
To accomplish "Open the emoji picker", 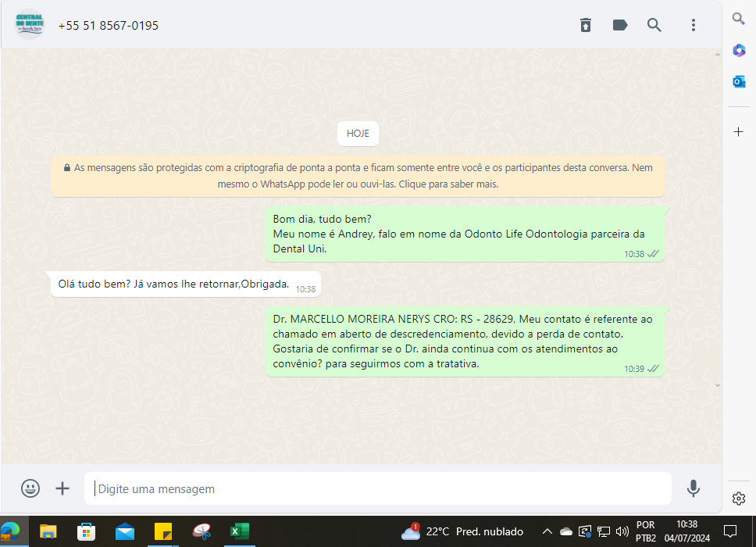I will (30, 488).
